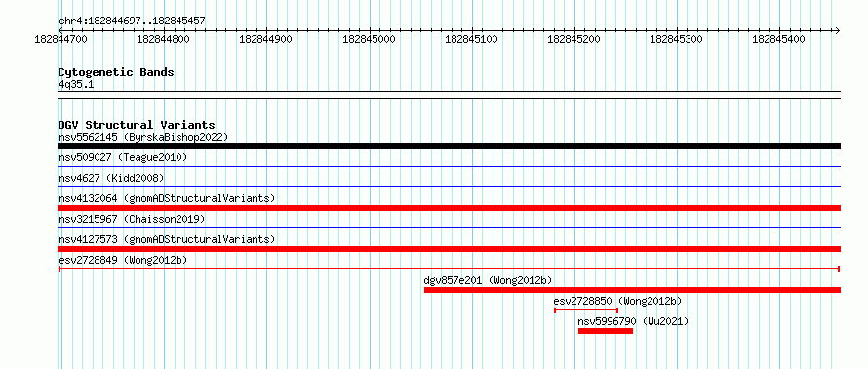Open variant nsv4132064 gnomAD label

(x=167, y=198)
